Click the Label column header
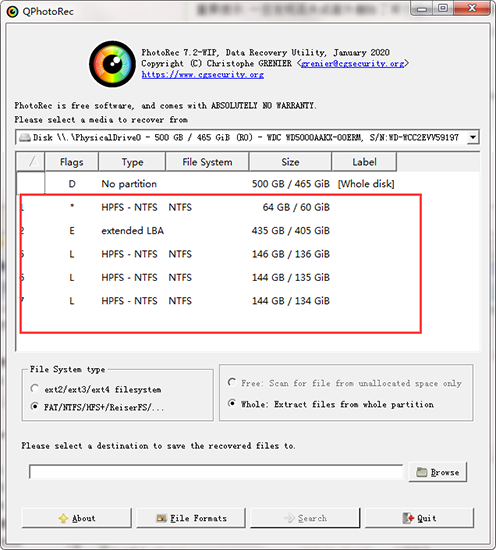The height and width of the screenshot is (550, 496). tap(364, 162)
